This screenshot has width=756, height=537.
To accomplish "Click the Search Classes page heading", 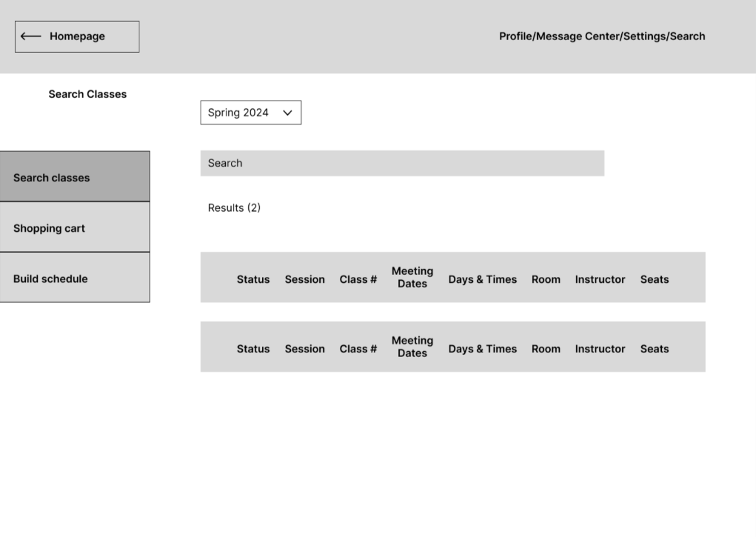I will coord(88,94).
